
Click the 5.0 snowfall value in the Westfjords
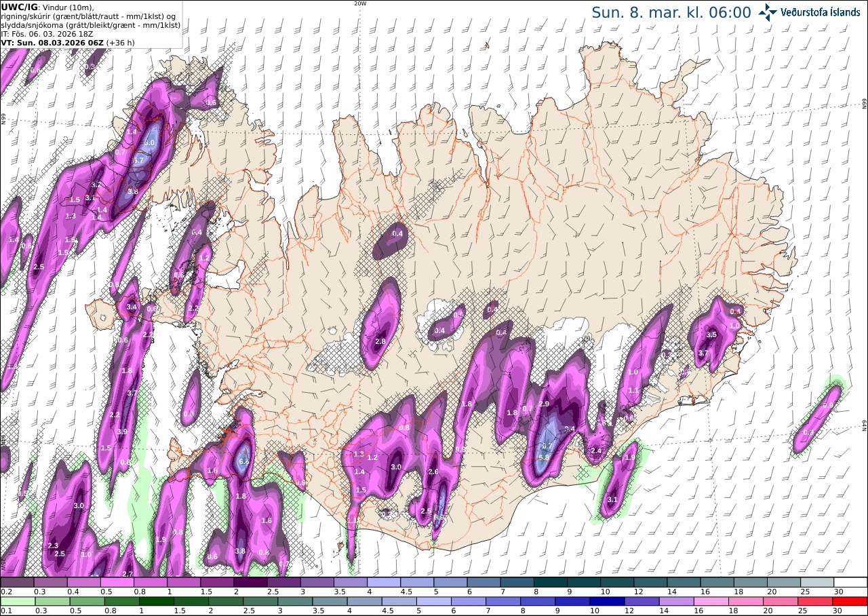[149, 143]
